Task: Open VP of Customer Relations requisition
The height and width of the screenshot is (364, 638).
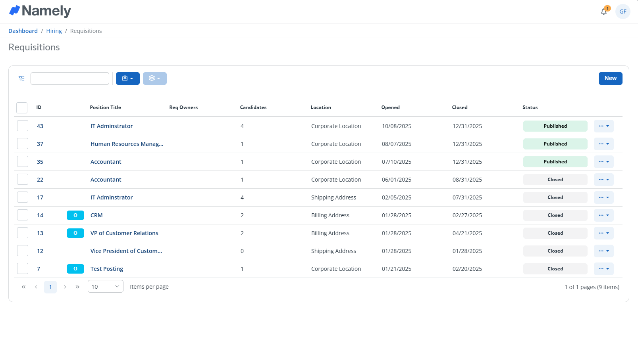Action: (x=124, y=233)
